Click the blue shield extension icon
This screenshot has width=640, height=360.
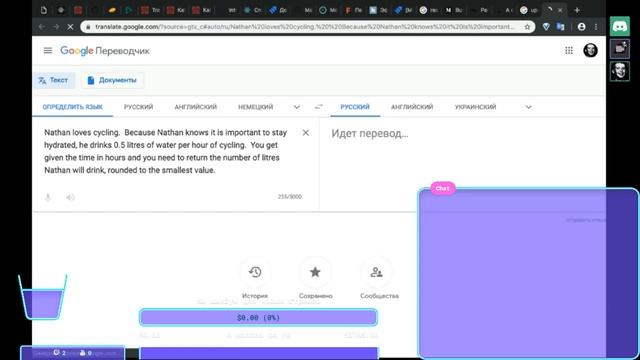coord(546,27)
